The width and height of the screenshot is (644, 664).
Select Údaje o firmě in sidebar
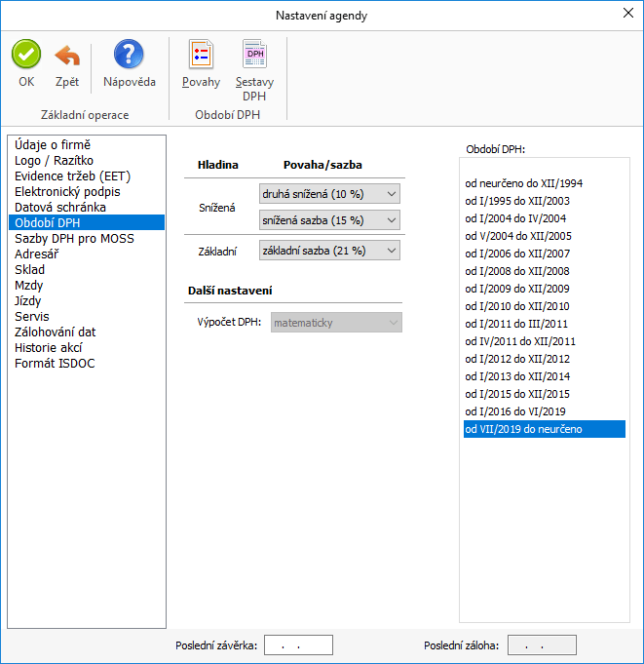click(x=53, y=145)
